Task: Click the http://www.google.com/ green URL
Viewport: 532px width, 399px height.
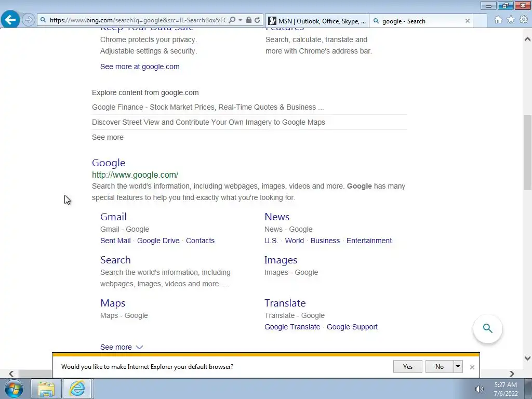Action: [x=135, y=175]
